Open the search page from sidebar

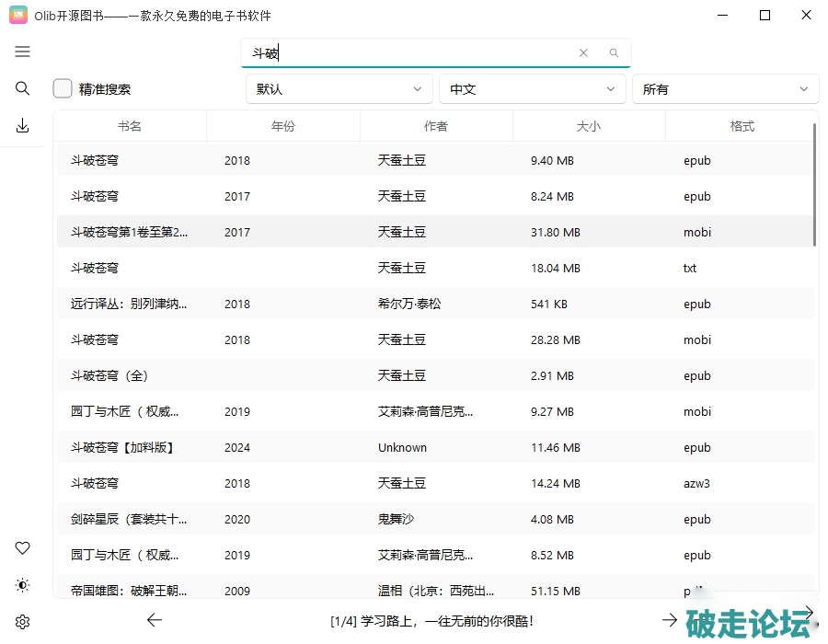click(23, 88)
